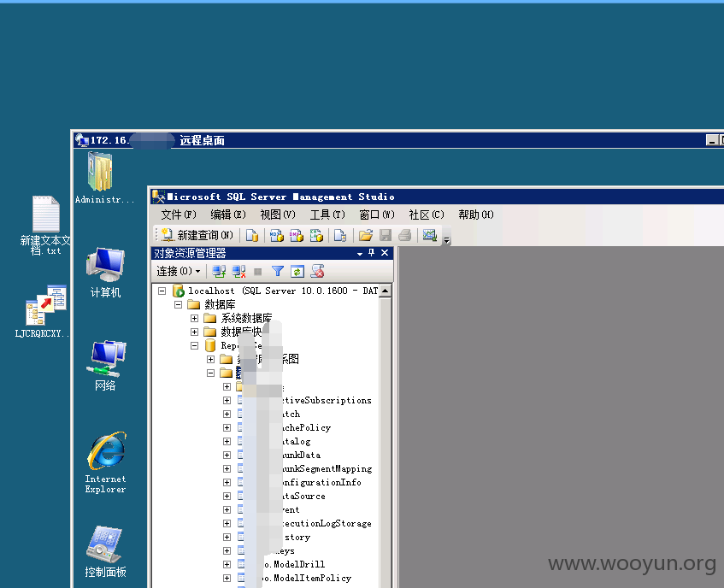
Task: Click the 新建查询 (New Query) button
Action: click(x=197, y=235)
